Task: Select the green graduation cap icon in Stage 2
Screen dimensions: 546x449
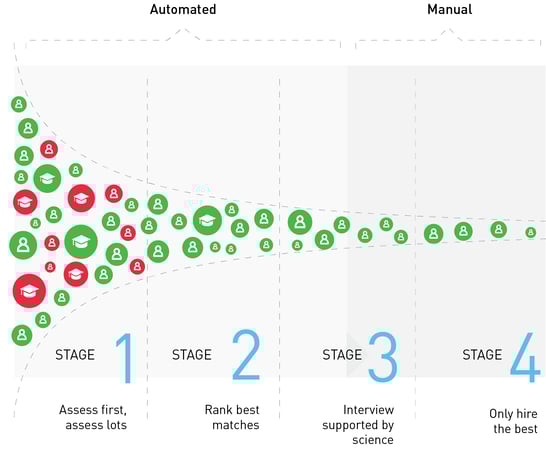Action: pos(207,220)
